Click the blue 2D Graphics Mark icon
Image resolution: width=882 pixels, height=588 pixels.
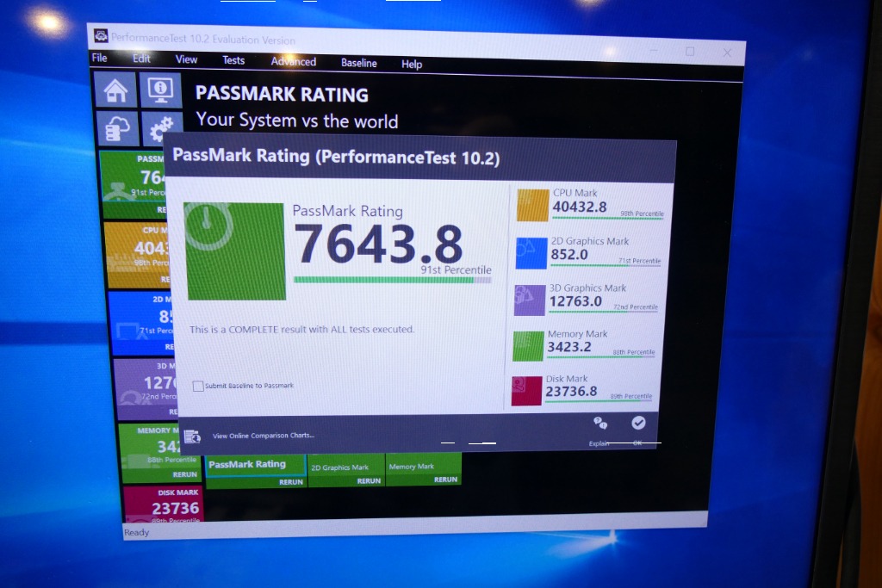point(531,253)
